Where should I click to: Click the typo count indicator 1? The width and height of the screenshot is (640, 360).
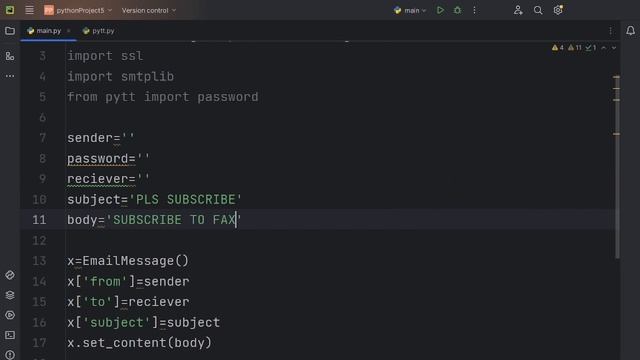coord(591,48)
